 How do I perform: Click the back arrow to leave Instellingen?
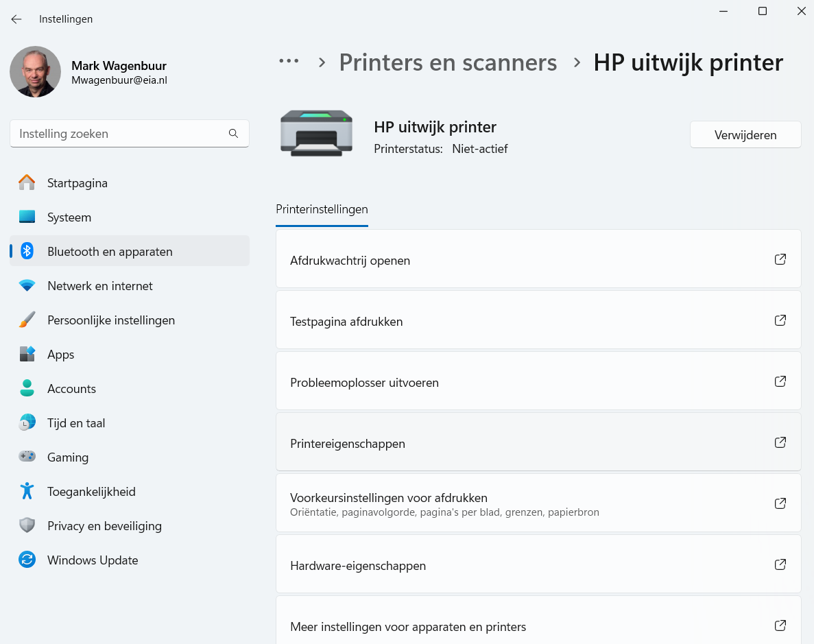pyautogui.click(x=16, y=19)
